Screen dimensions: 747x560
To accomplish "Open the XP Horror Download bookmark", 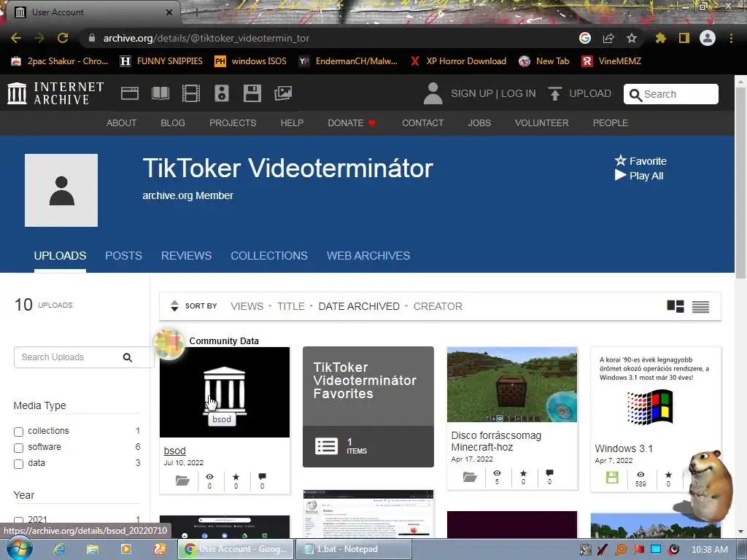I will (458, 61).
